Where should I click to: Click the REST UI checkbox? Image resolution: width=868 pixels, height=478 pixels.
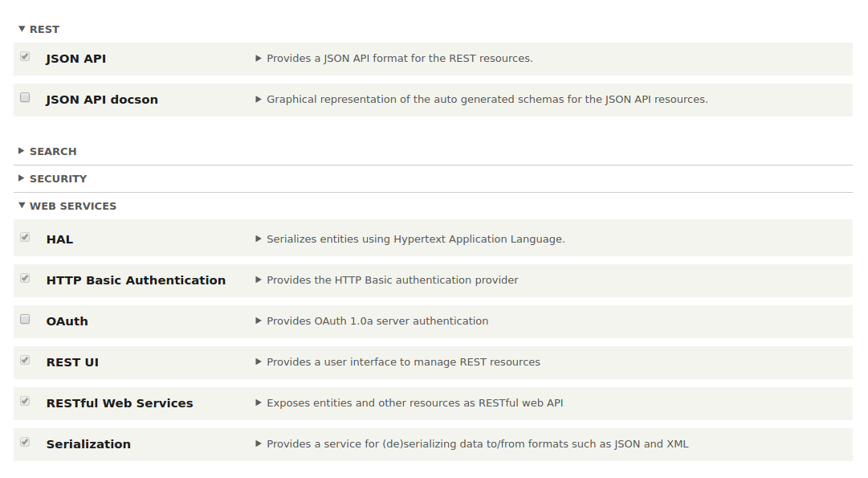(25, 360)
